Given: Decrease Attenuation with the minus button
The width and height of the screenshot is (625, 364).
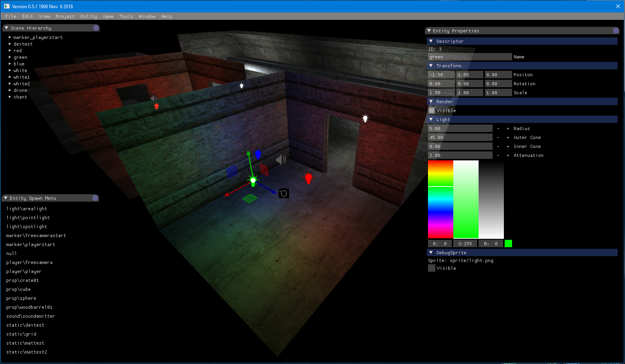Looking at the screenshot, I should [x=498, y=155].
